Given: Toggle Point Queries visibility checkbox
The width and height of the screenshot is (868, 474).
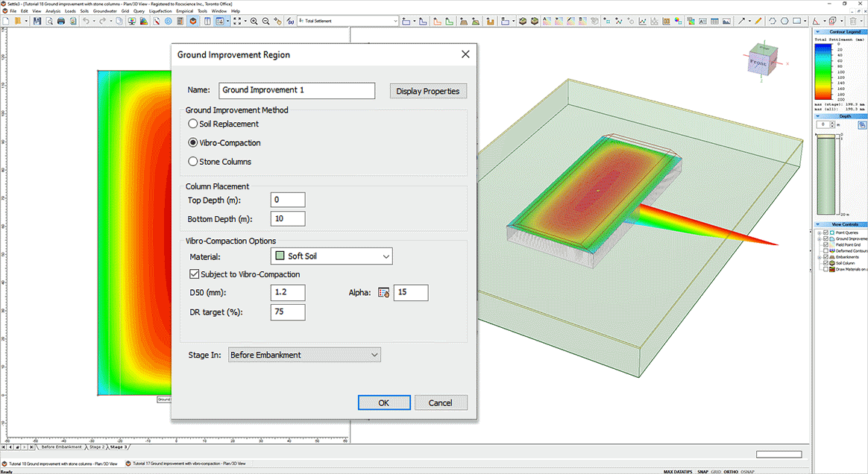Looking at the screenshot, I should coord(826,233).
